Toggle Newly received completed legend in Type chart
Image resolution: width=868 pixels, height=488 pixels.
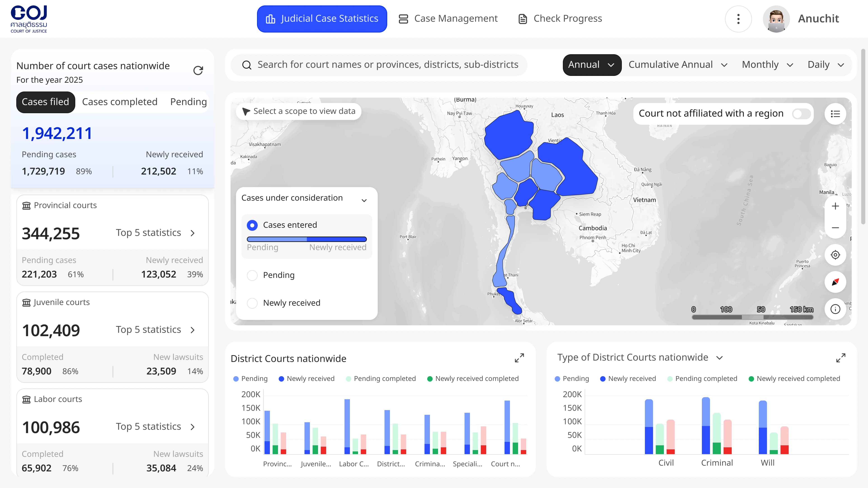[x=794, y=379]
